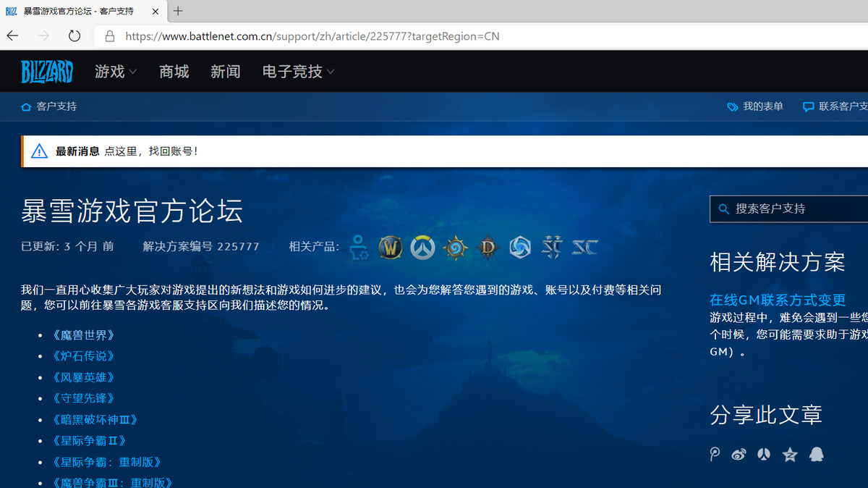The image size is (868, 488).
Task: Go back with browser back arrow
Action: tap(12, 36)
